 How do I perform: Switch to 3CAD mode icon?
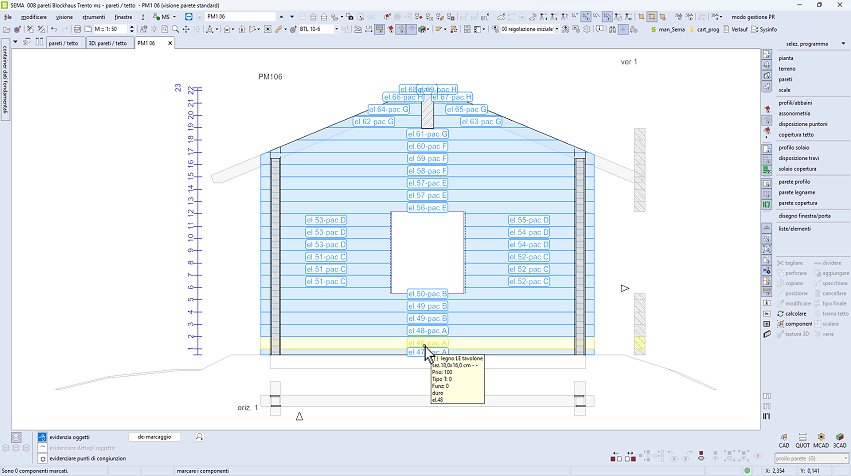coord(839,439)
